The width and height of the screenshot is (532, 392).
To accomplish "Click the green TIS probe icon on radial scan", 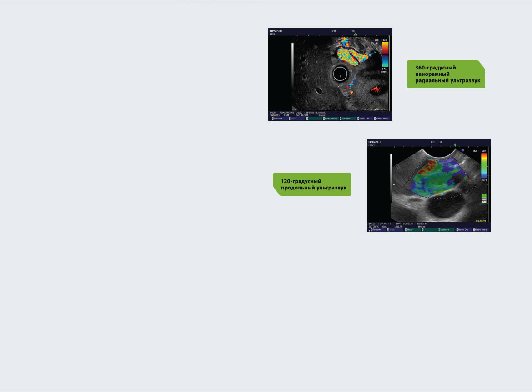I will point(356,34).
